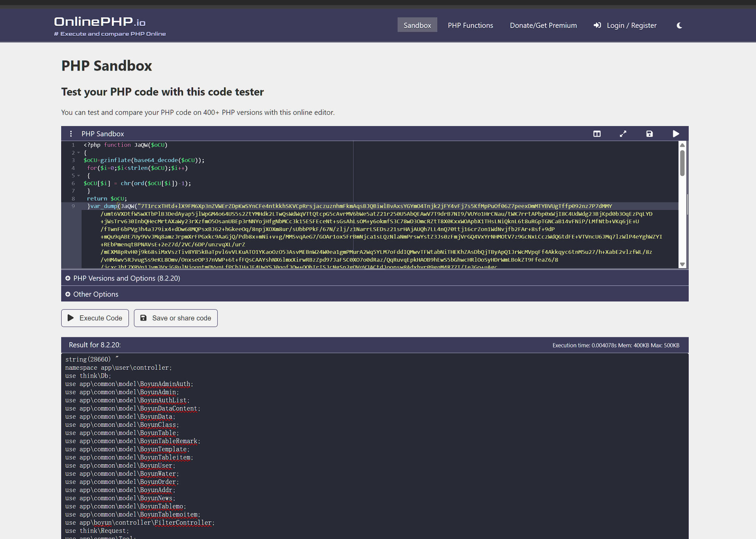The width and height of the screenshot is (756, 539).
Task: Click 'BoyunOrder' result line
Action: (x=122, y=482)
